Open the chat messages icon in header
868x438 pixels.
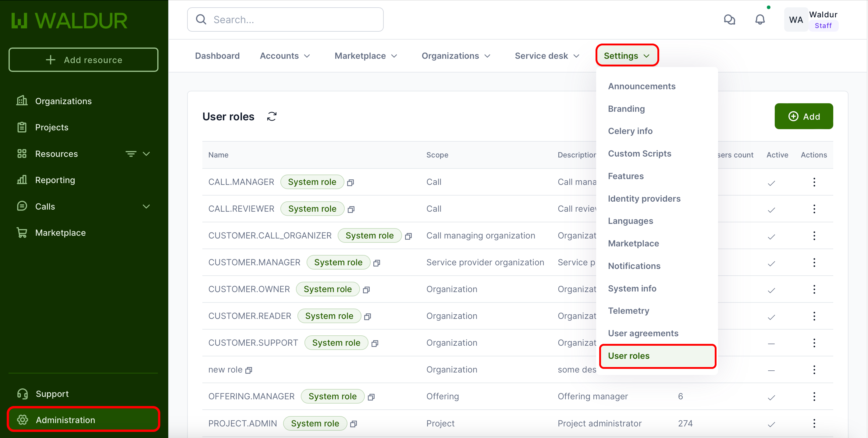tap(729, 19)
